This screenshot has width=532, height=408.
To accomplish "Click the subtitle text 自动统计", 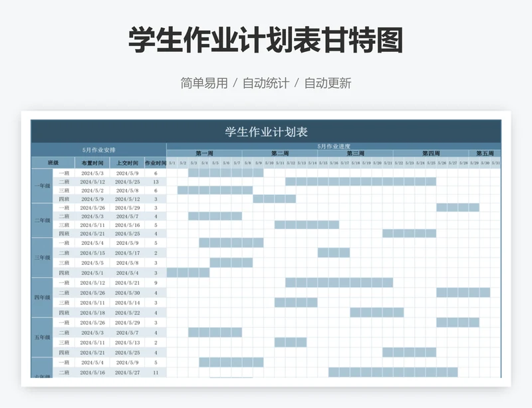I will pos(265,83).
